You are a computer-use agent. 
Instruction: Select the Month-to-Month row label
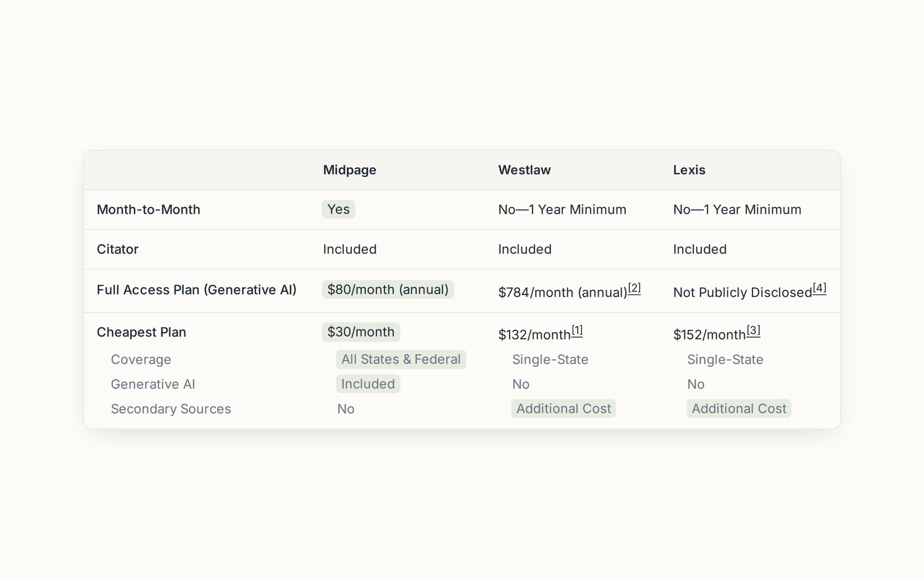coord(149,210)
